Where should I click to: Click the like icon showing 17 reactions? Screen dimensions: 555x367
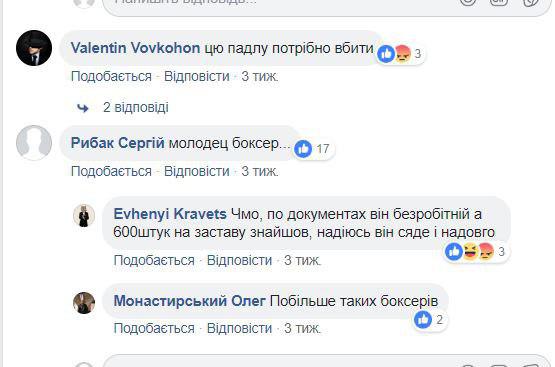click(303, 149)
